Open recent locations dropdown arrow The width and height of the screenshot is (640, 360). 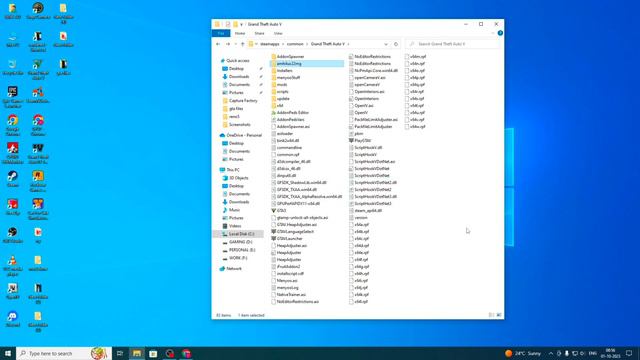click(236, 44)
